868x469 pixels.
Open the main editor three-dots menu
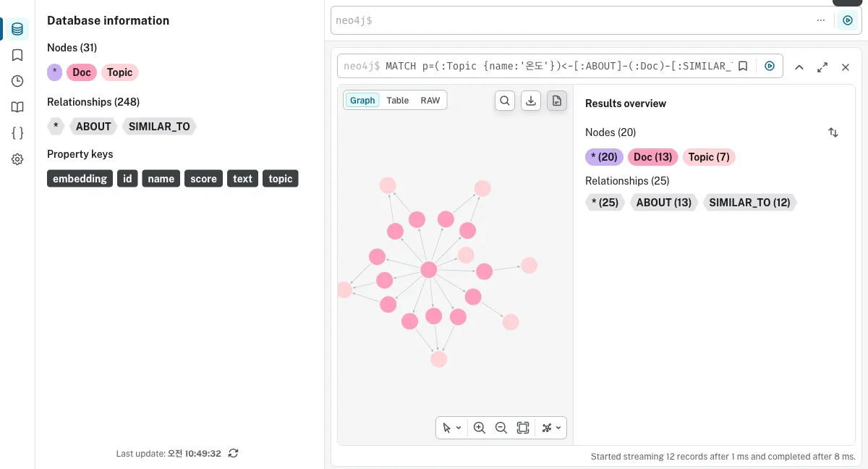pyautogui.click(x=820, y=20)
